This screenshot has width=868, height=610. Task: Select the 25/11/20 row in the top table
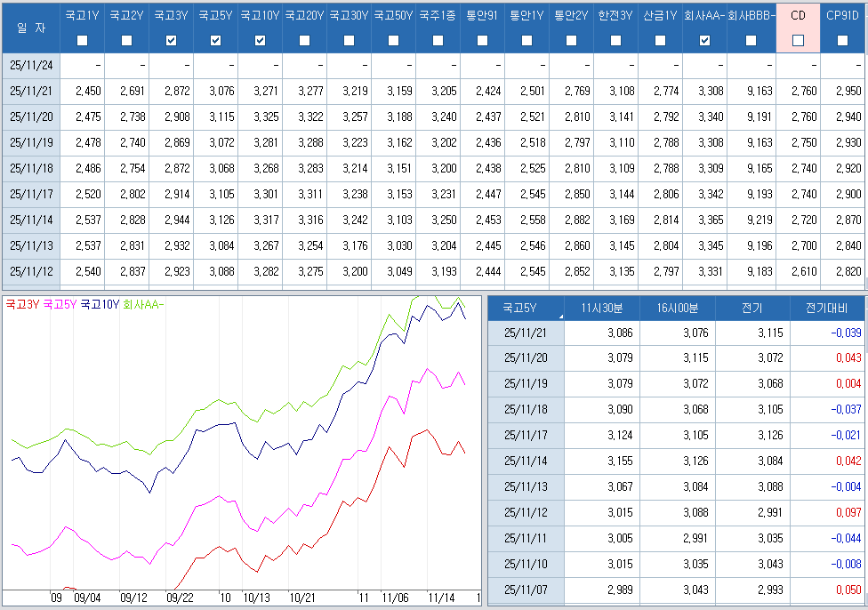click(x=31, y=116)
